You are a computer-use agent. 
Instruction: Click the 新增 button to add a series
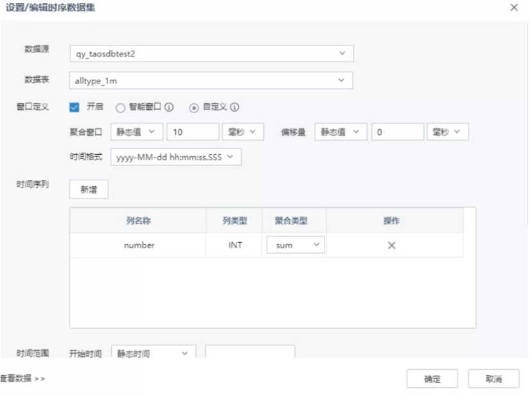pos(88,189)
